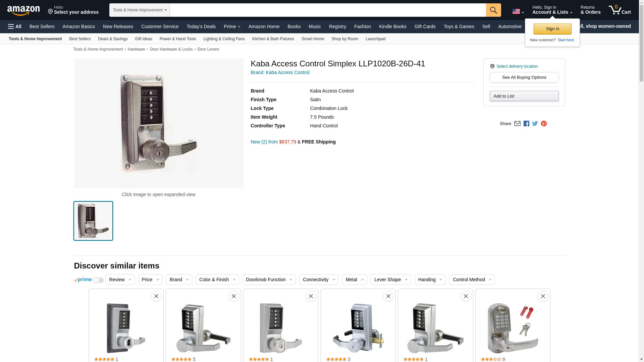Toggle the Prime filter switch

click(98, 280)
